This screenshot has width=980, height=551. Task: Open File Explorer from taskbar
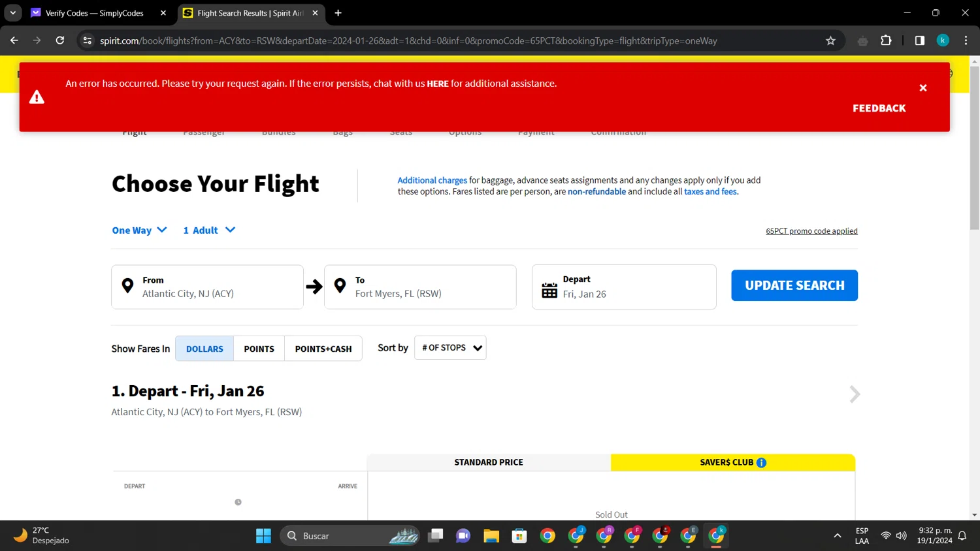point(491,536)
